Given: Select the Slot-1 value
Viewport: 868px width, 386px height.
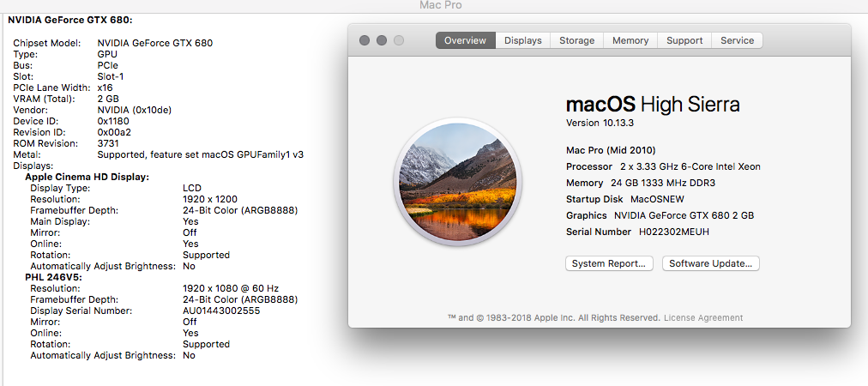Looking at the screenshot, I should click(111, 76).
